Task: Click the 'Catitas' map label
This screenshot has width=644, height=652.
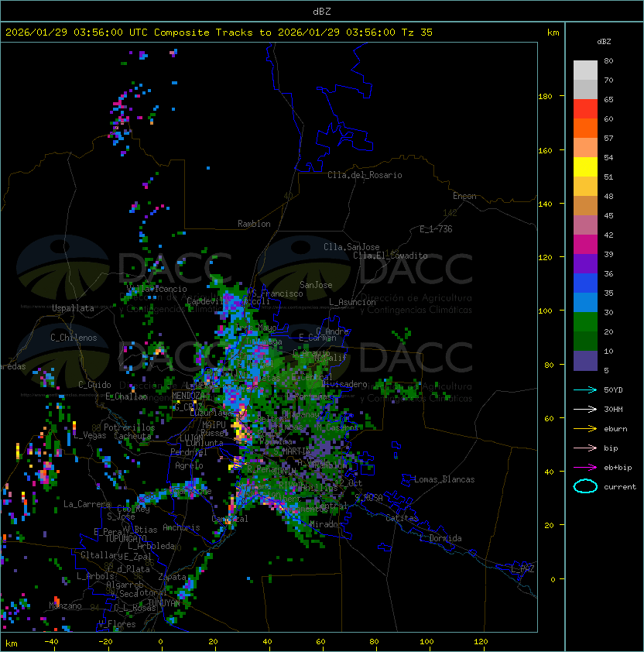Action: tap(402, 518)
